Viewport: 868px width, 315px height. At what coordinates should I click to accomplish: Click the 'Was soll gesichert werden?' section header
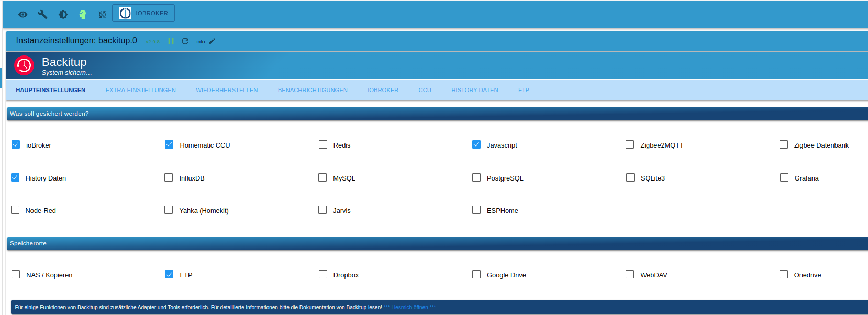tap(437, 114)
